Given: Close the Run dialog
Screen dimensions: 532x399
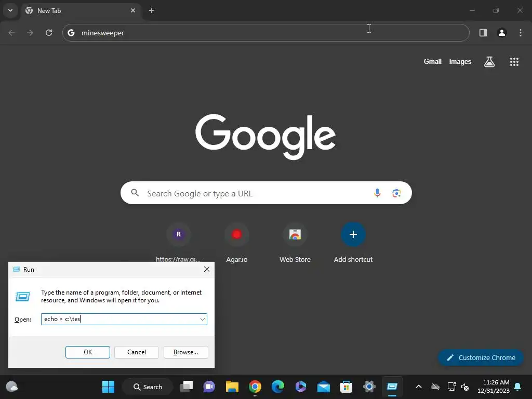Looking at the screenshot, I should tap(207, 269).
